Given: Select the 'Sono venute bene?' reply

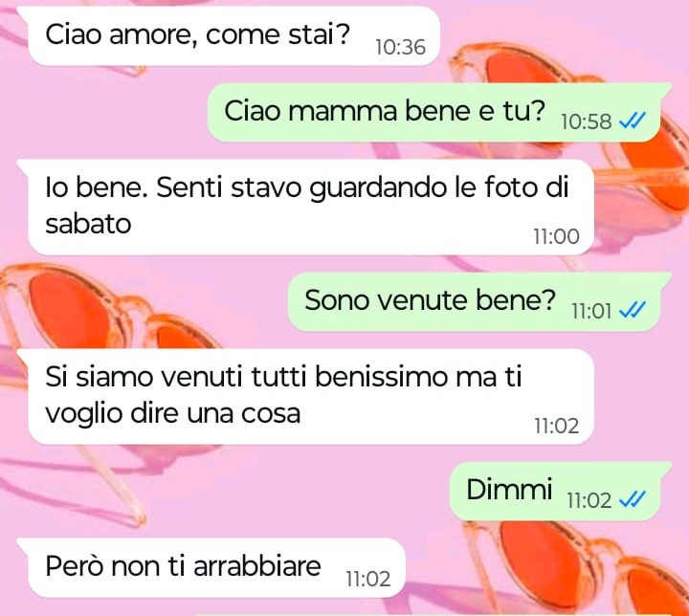Looking at the screenshot, I should point(479,302).
